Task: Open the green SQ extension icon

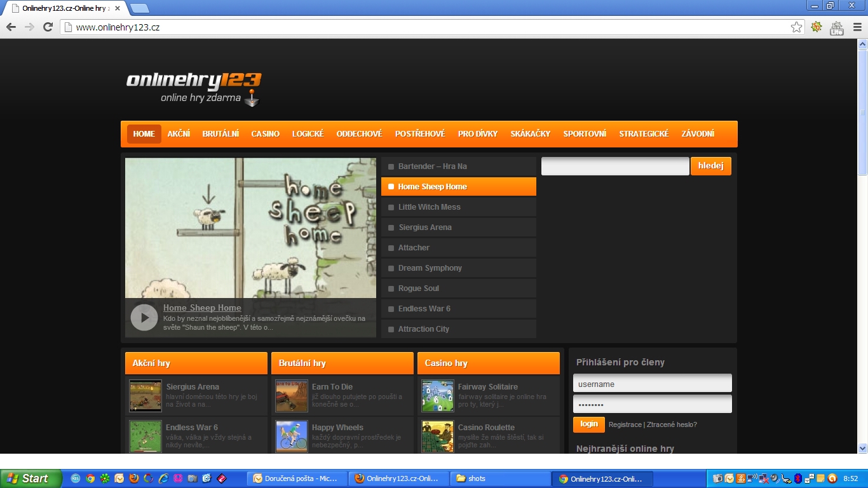Action: click(x=817, y=27)
